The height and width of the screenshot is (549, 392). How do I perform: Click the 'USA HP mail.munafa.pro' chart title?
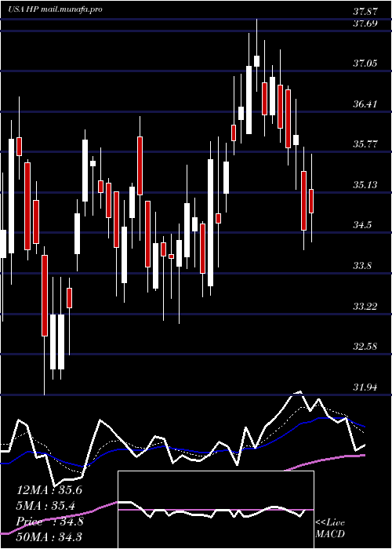[56, 9]
